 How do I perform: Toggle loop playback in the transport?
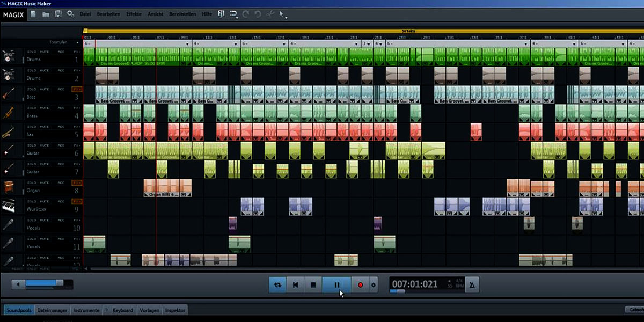277,285
